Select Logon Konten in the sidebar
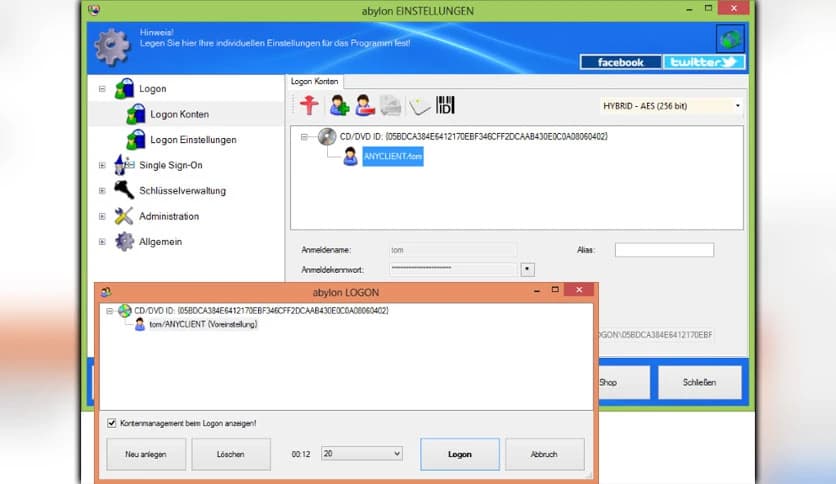Viewport: 836px width, 484px height. click(x=179, y=114)
